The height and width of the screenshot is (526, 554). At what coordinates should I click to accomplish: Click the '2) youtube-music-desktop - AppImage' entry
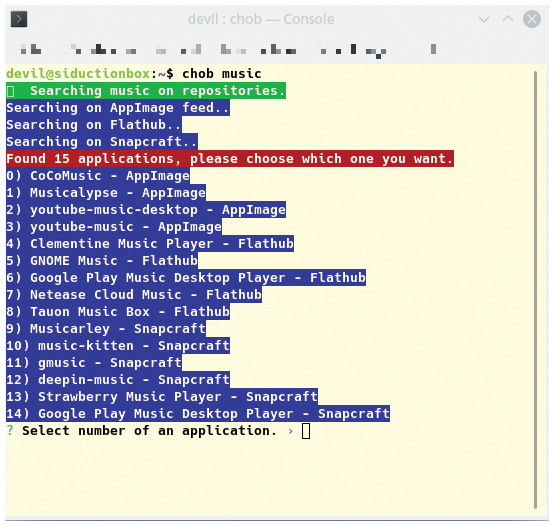[x=146, y=209]
